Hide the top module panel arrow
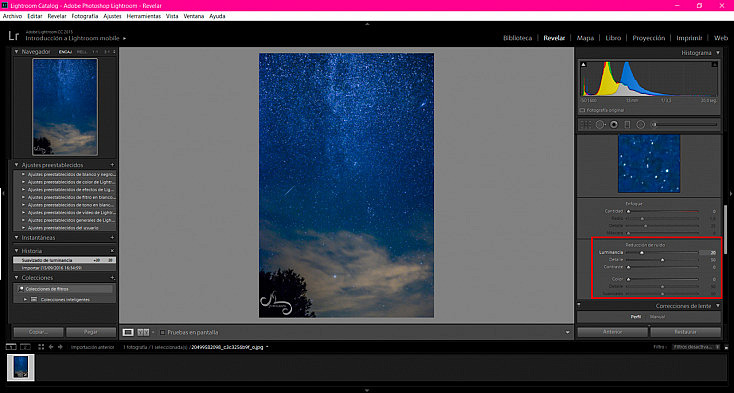This screenshot has height=393, width=734. pyautogui.click(x=367, y=23)
